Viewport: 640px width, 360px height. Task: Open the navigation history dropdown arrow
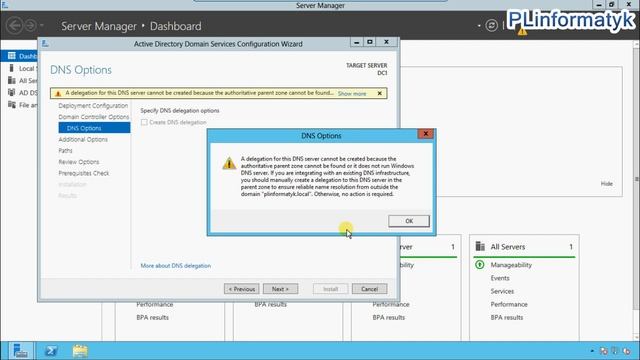click(42, 26)
